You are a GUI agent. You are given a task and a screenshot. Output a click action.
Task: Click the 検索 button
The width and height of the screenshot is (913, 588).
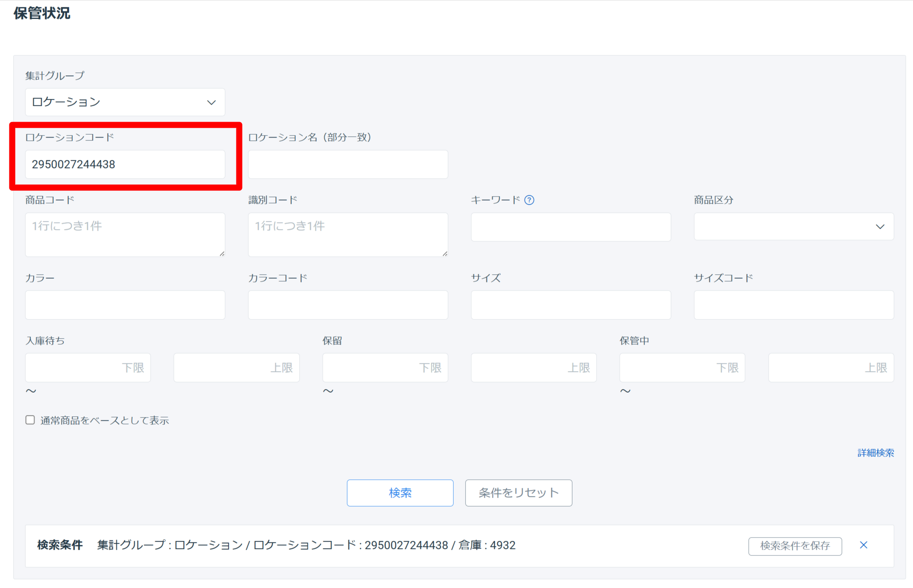(x=400, y=493)
